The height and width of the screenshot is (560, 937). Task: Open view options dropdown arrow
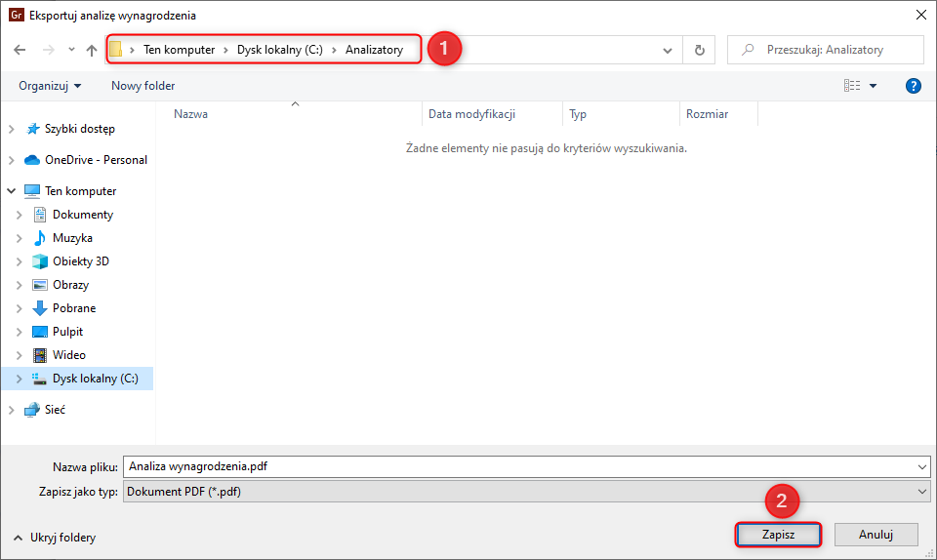coord(873,86)
